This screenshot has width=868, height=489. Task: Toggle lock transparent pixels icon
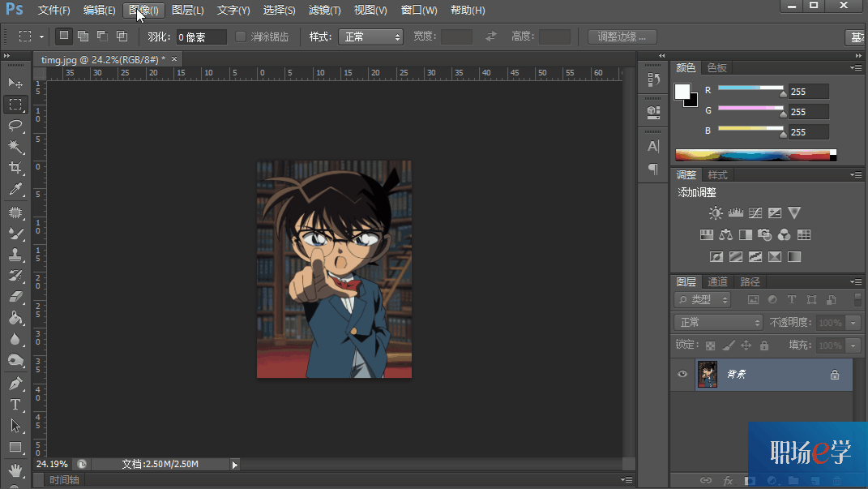click(710, 345)
